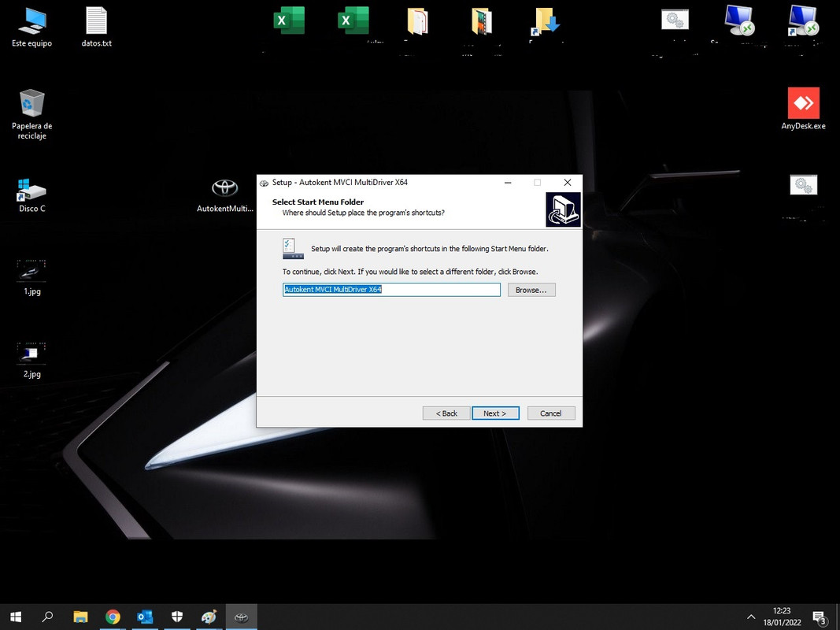This screenshot has width=840, height=630.
Task: Select the folder with the film strip
Action: click(x=482, y=21)
